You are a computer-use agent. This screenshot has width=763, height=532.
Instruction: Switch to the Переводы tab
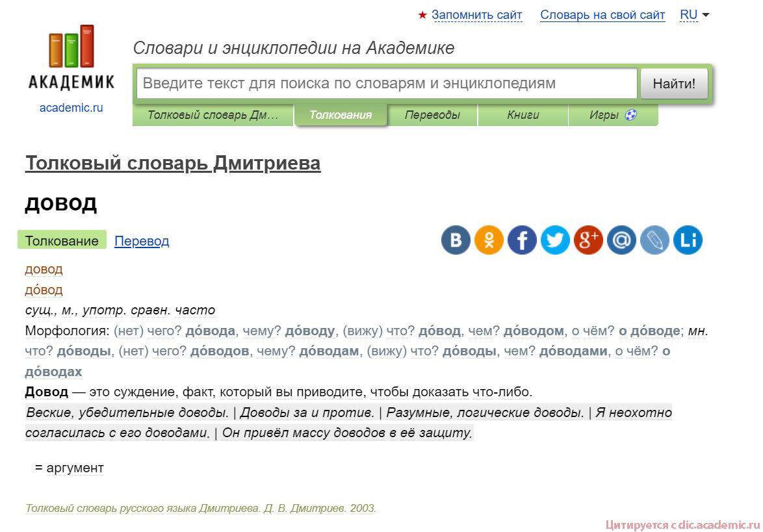pyautogui.click(x=432, y=115)
